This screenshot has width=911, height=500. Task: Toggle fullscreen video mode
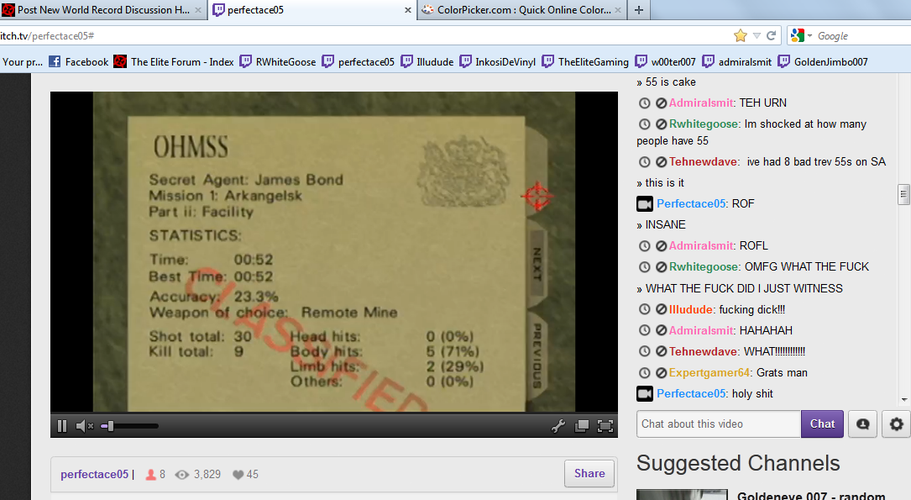point(604,426)
